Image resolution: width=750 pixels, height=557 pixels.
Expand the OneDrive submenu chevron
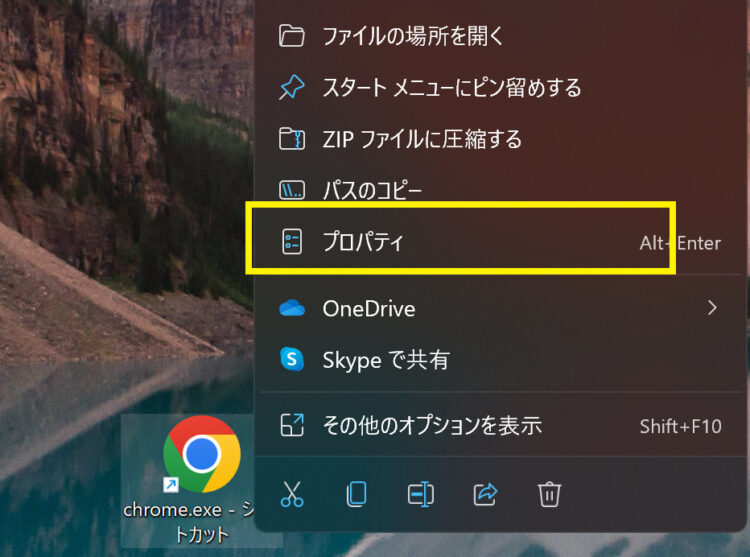click(712, 308)
